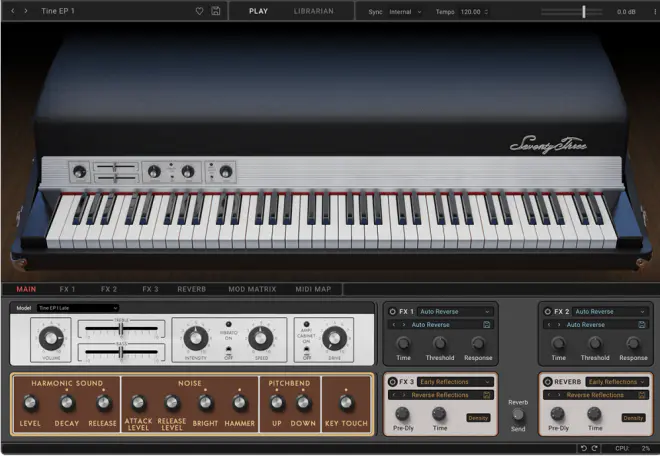Save preset using the disk icon

coord(216,11)
